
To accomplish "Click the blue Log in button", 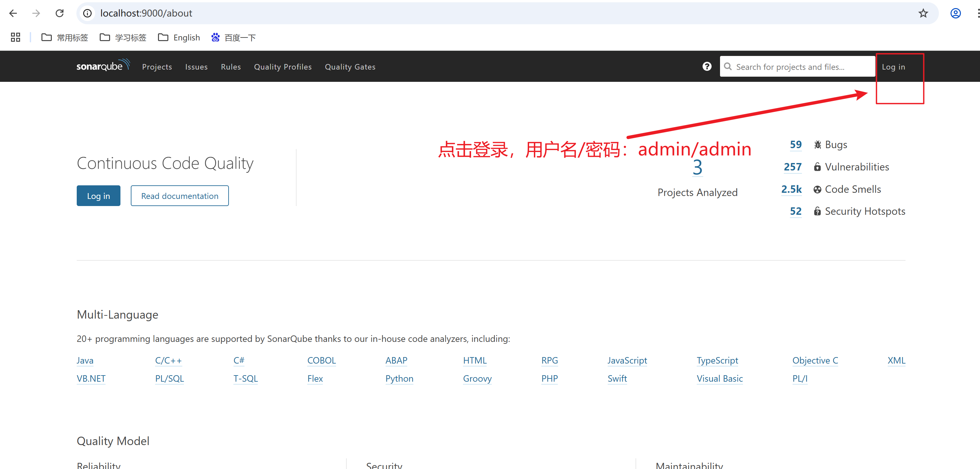I will tap(98, 195).
